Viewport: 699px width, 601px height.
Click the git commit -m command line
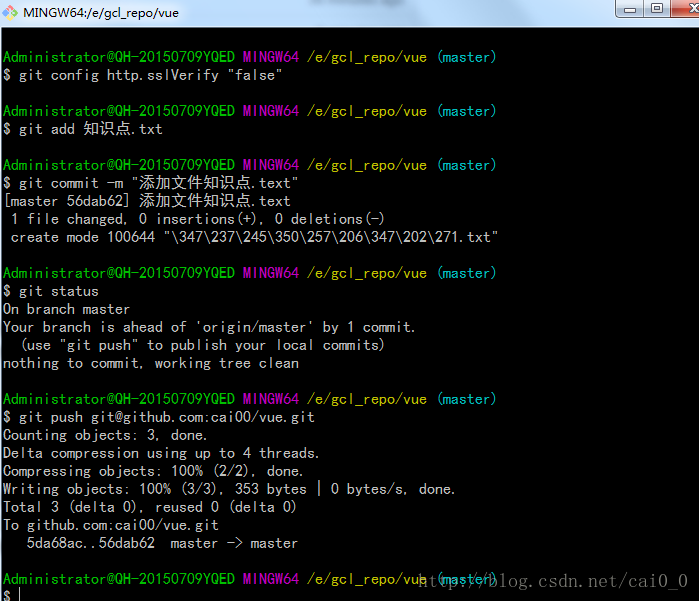[151, 183]
